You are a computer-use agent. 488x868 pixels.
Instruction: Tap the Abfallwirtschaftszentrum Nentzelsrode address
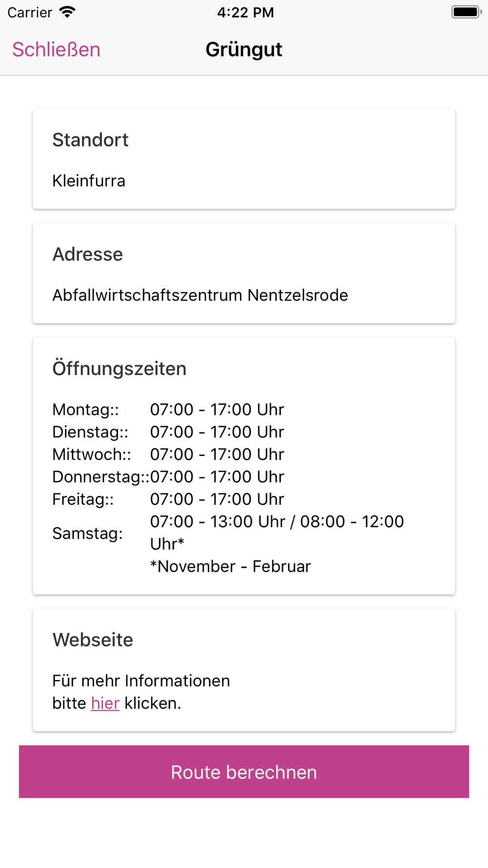click(x=200, y=295)
